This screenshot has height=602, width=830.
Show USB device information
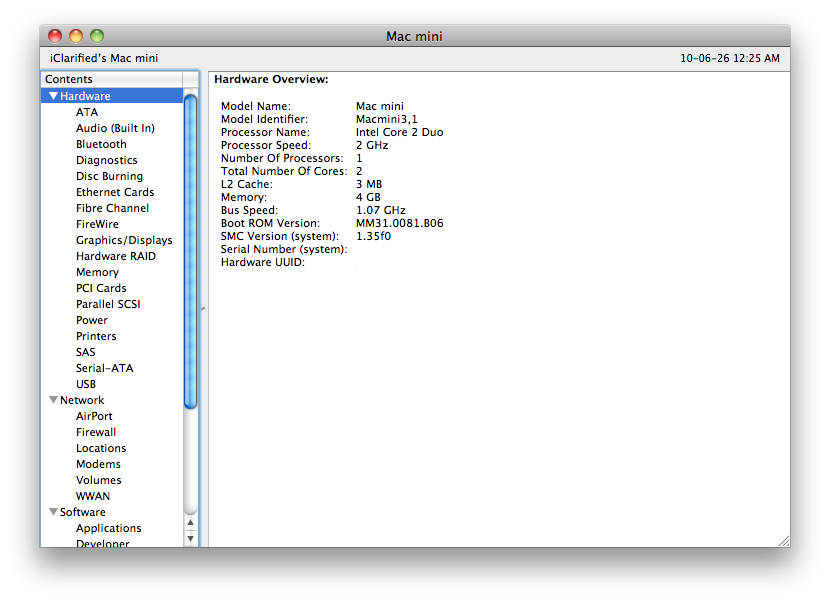tap(86, 384)
